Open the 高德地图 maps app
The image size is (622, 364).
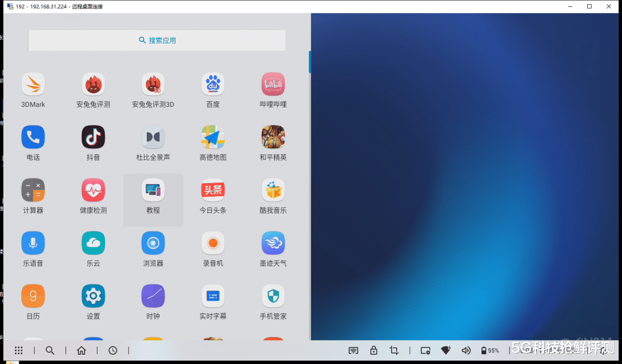point(213,137)
